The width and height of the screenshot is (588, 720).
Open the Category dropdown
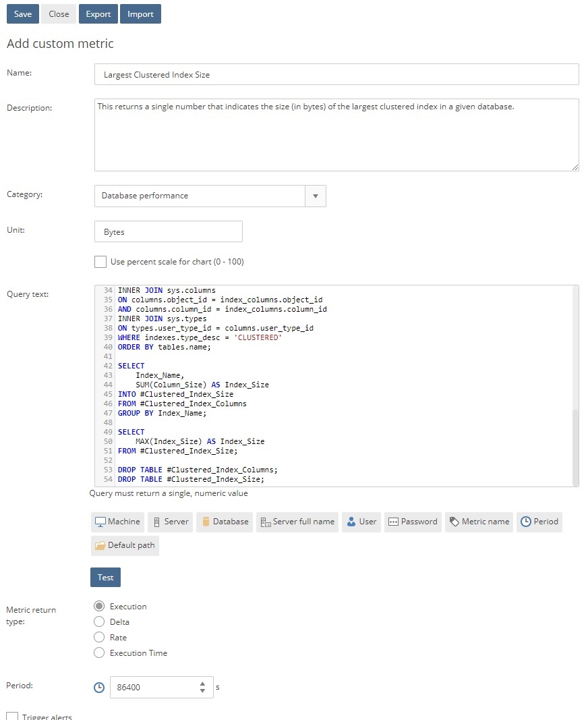(x=315, y=196)
